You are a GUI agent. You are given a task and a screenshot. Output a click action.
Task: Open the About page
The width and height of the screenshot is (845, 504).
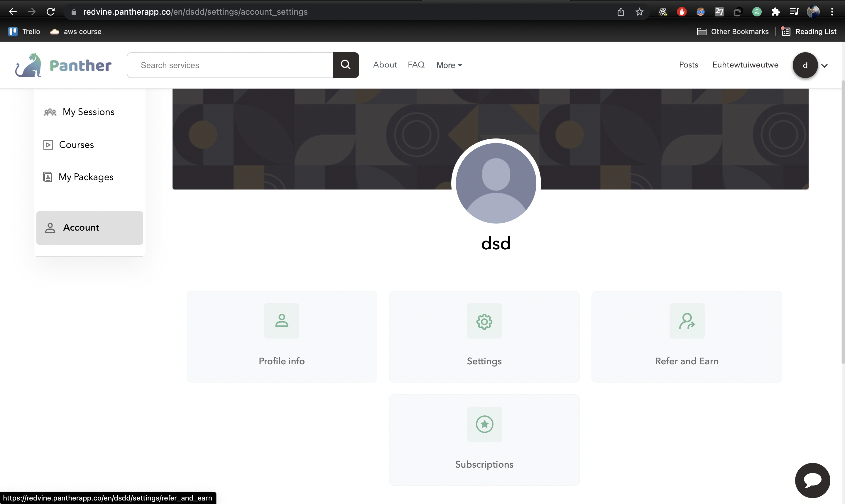pyautogui.click(x=385, y=65)
